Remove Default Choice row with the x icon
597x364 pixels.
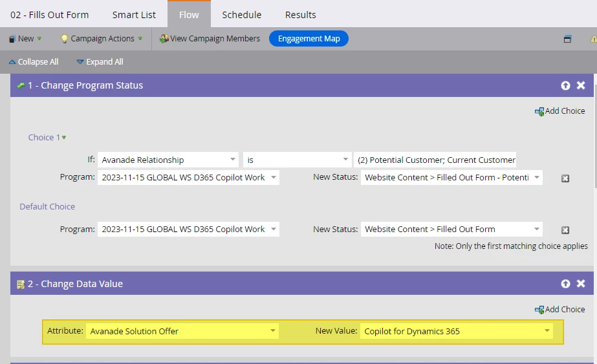[565, 230]
